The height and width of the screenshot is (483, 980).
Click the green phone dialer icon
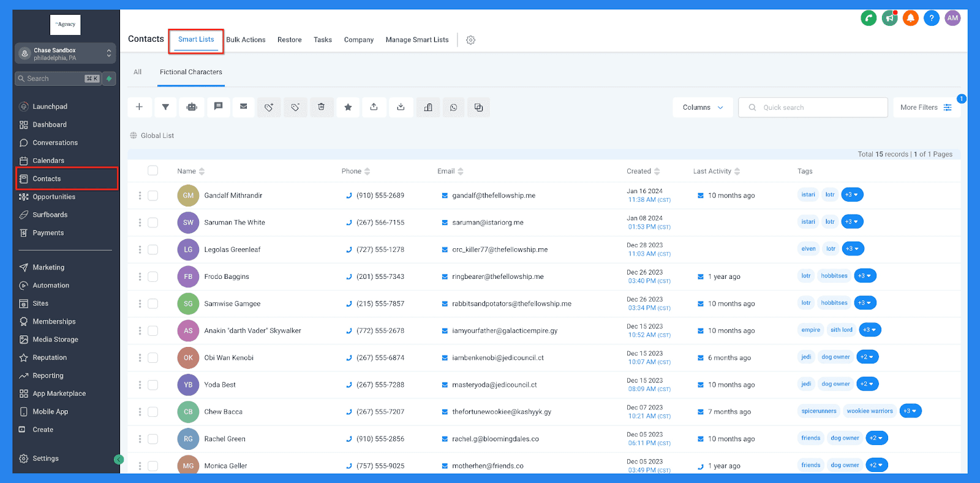(x=869, y=18)
